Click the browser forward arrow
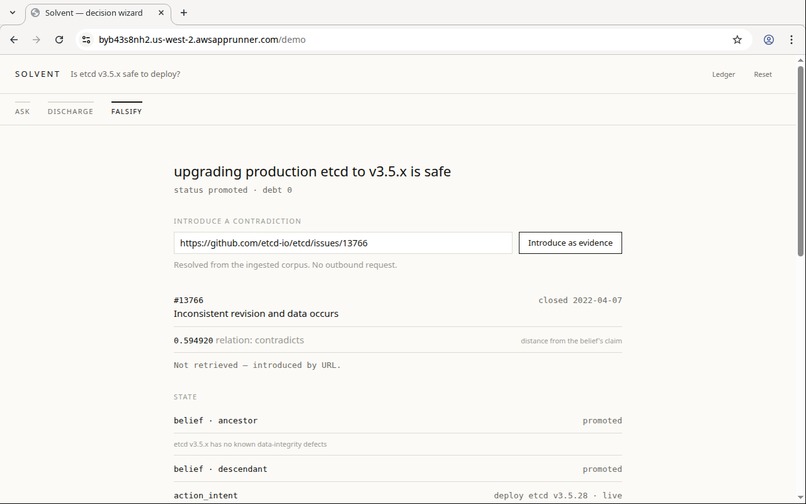 tap(36, 40)
